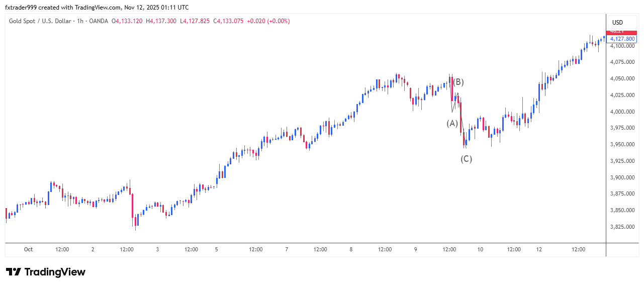This screenshot has width=644, height=287.
Task: Click the date 7 on time axis
Action: tap(286, 249)
